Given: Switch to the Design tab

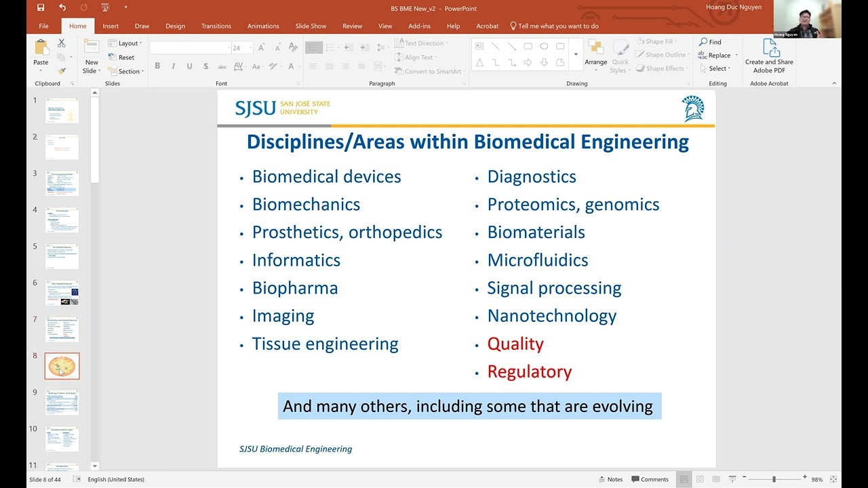Looking at the screenshot, I should [175, 26].
